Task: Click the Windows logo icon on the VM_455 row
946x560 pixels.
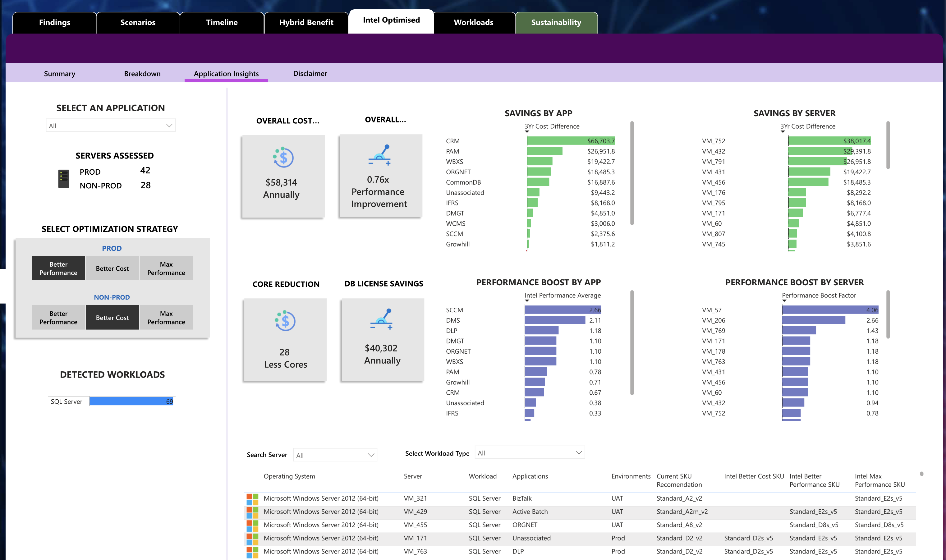Action: 252,526
